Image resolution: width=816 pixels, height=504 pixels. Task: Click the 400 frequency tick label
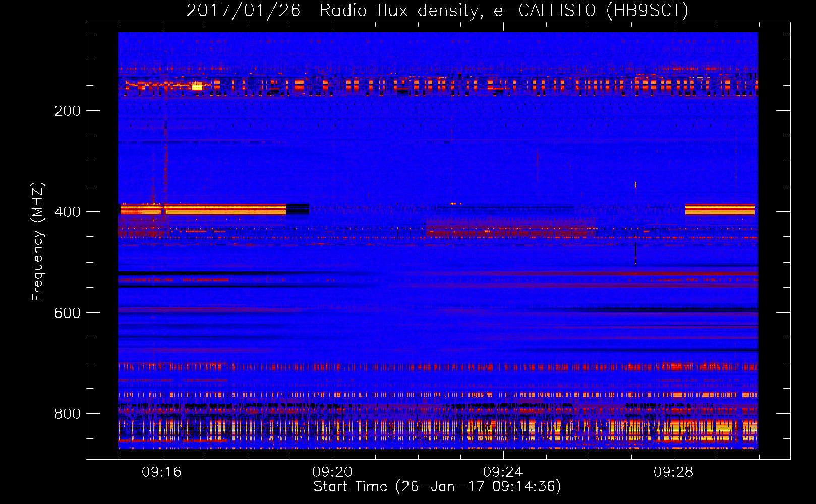coord(68,212)
